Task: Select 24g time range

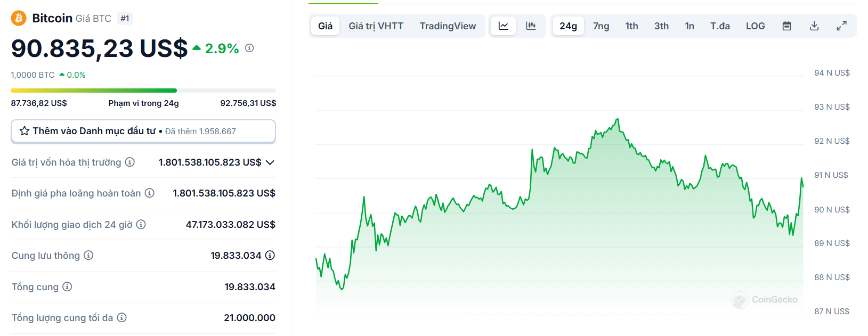Action: (x=568, y=26)
